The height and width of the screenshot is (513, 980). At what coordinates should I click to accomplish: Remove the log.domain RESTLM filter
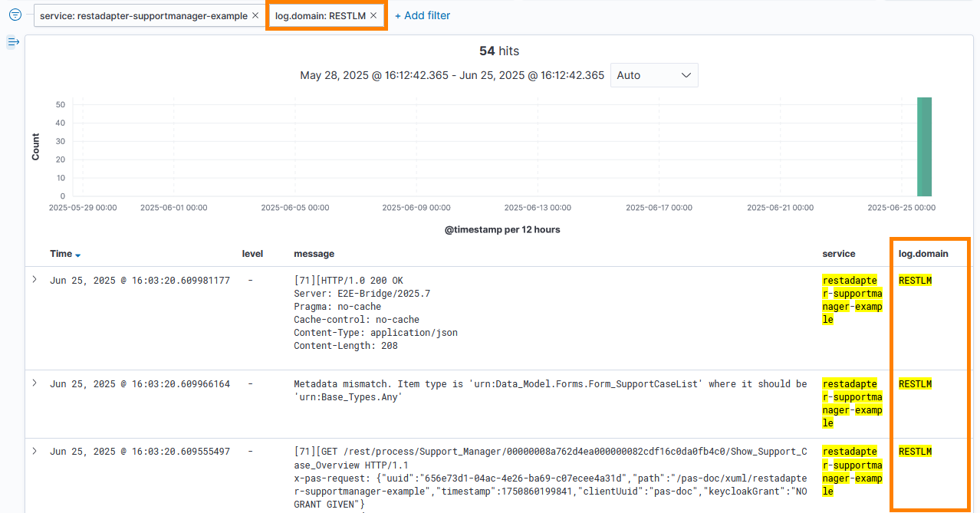[x=373, y=15]
